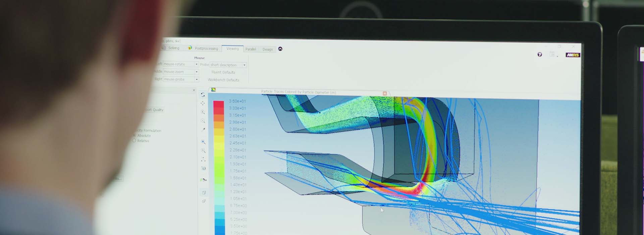644x235 pixels.
Task: Select the Absolute velocity formulation
Action: point(135,135)
